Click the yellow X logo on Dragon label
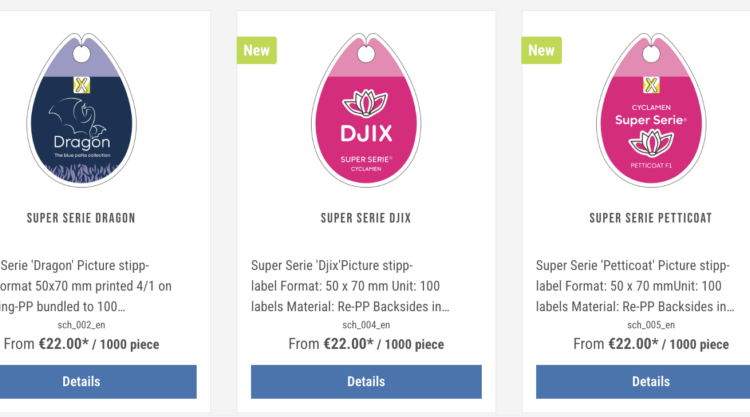This screenshot has width=750, height=417. [x=82, y=85]
